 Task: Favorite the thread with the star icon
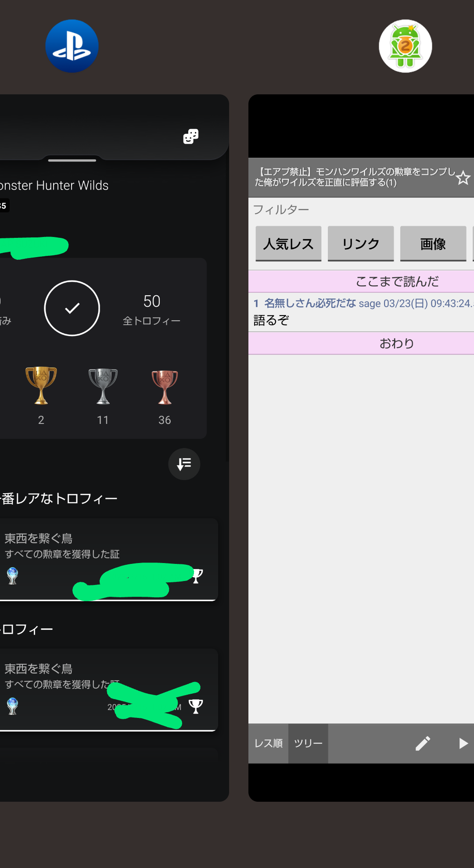click(463, 178)
